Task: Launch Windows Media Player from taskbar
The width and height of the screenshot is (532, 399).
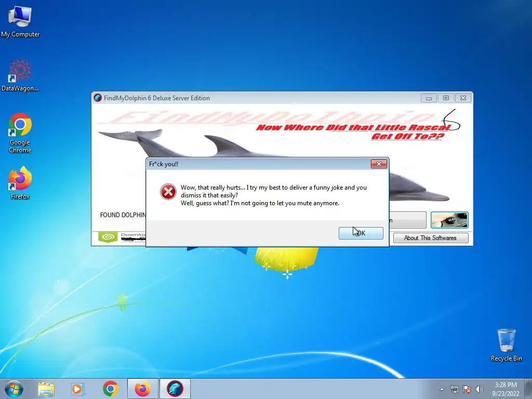Action: (x=78, y=389)
